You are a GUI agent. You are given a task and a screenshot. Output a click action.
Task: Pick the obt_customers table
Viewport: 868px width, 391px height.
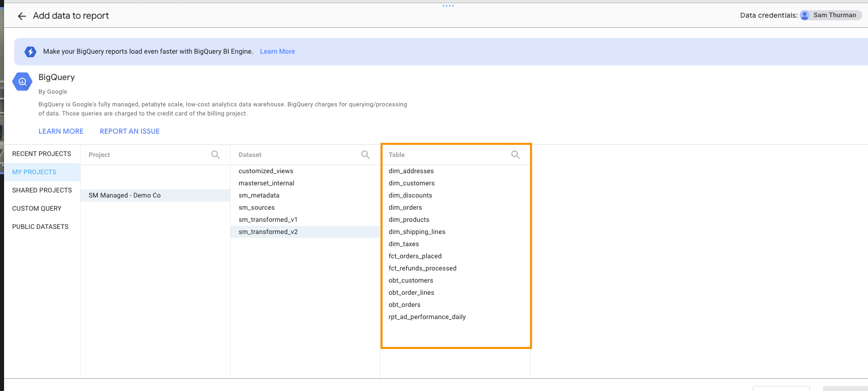(455, 281)
